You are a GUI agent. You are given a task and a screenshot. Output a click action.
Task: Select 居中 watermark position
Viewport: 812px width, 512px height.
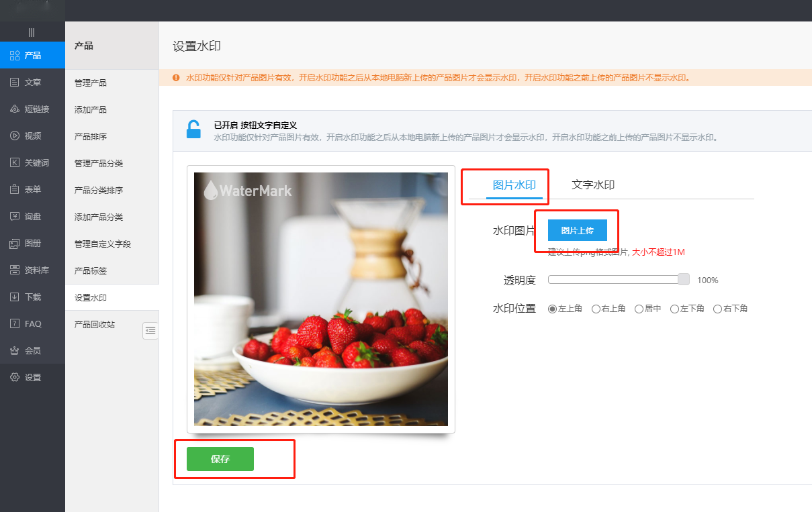639,309
